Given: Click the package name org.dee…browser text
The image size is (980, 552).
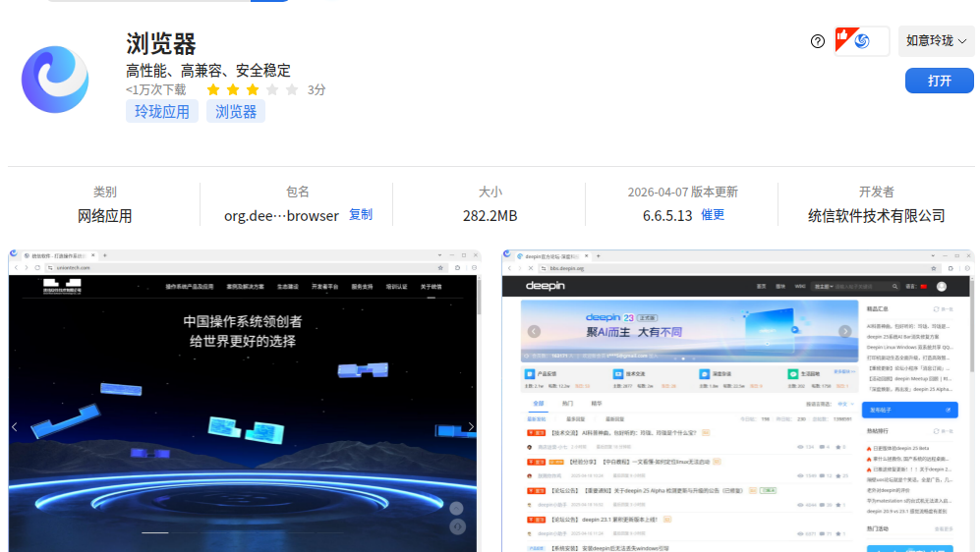Looking at the screenshot, I should click(x=281, y=216).
